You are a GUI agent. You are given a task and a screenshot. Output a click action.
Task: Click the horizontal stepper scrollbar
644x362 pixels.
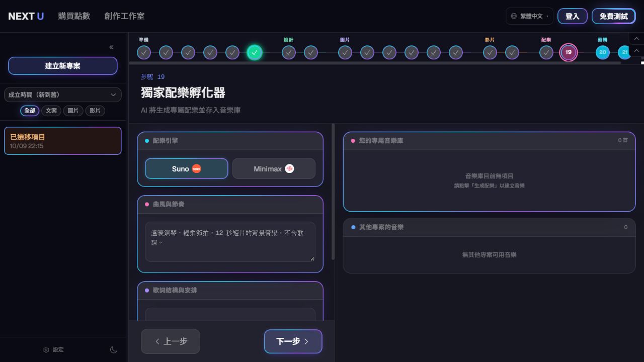click(x=375, y=63)
